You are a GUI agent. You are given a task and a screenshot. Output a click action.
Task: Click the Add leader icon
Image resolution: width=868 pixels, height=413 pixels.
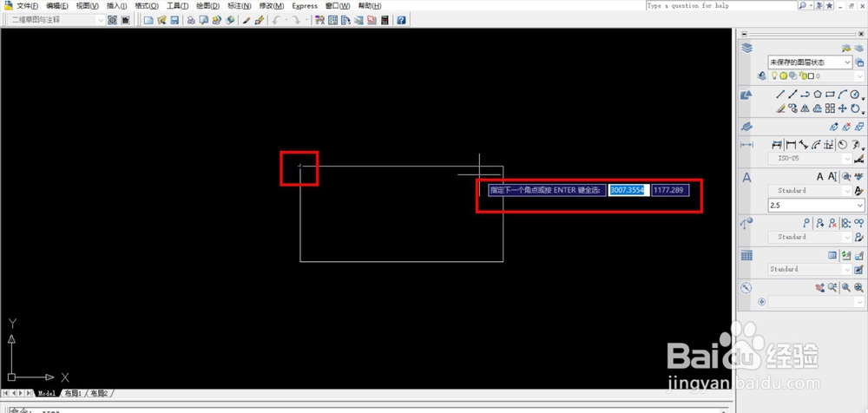[820, 223]
